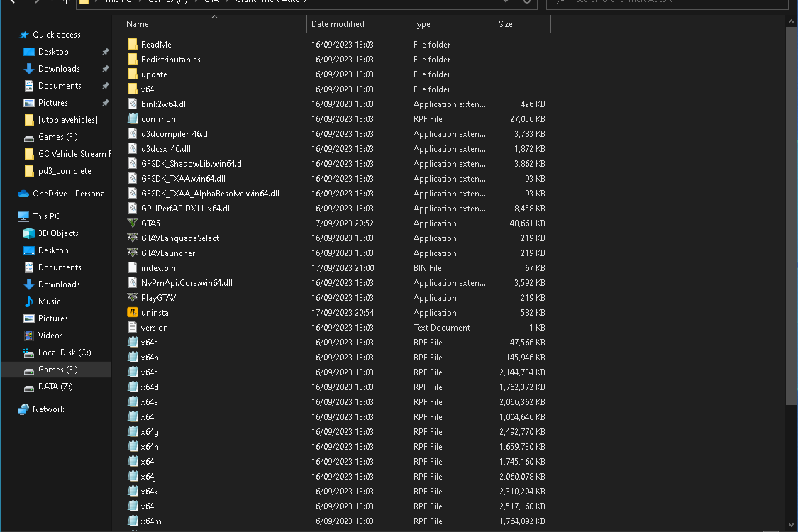Viewport: 798px width, 532px height.
Task: Select the ReadMe folder icon
Action: pos(133,44)
